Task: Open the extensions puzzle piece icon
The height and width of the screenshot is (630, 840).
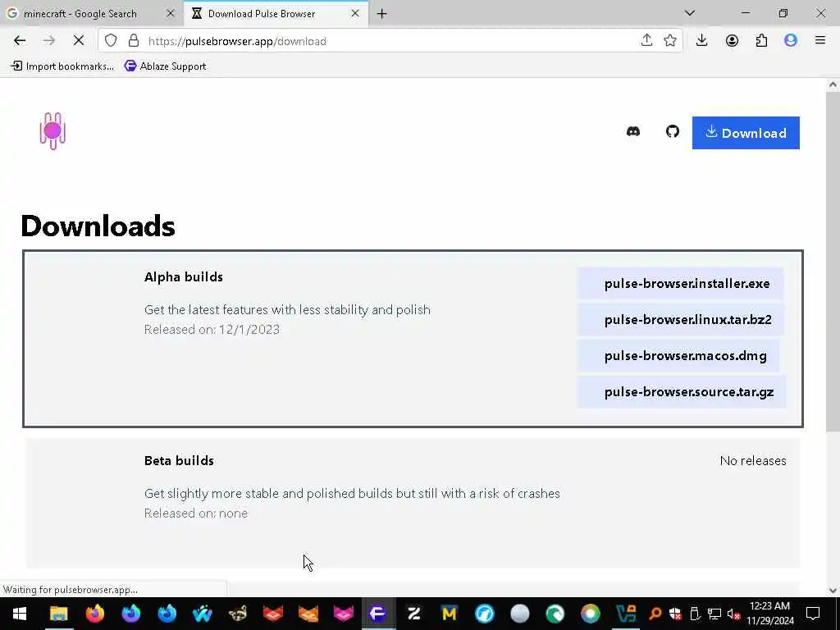Action: tap(761, 41)
